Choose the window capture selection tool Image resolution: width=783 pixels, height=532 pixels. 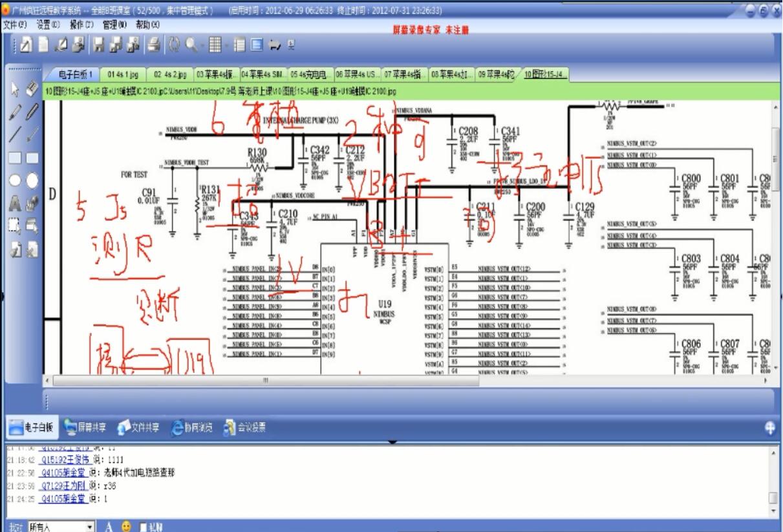click(x=32, y=225)
